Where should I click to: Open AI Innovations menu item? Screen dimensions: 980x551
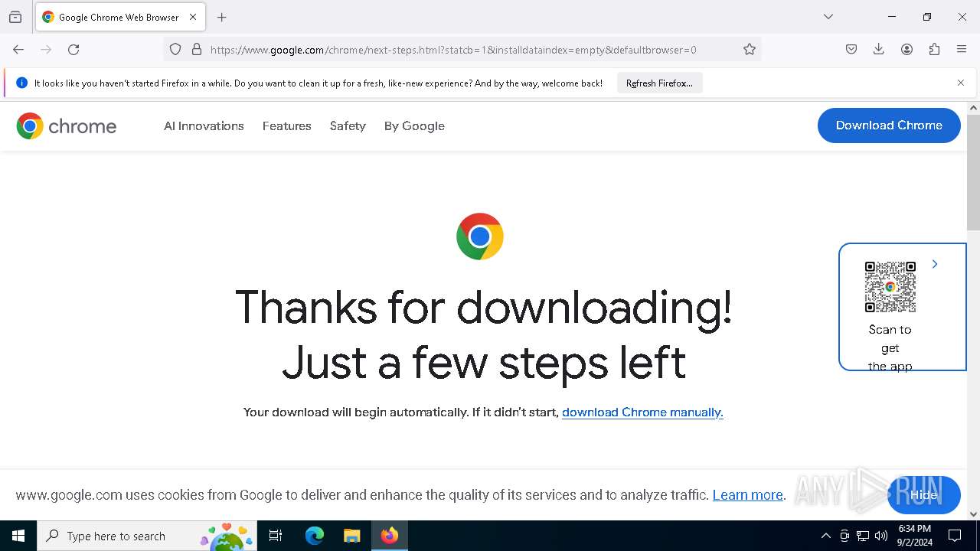(204, 126)
